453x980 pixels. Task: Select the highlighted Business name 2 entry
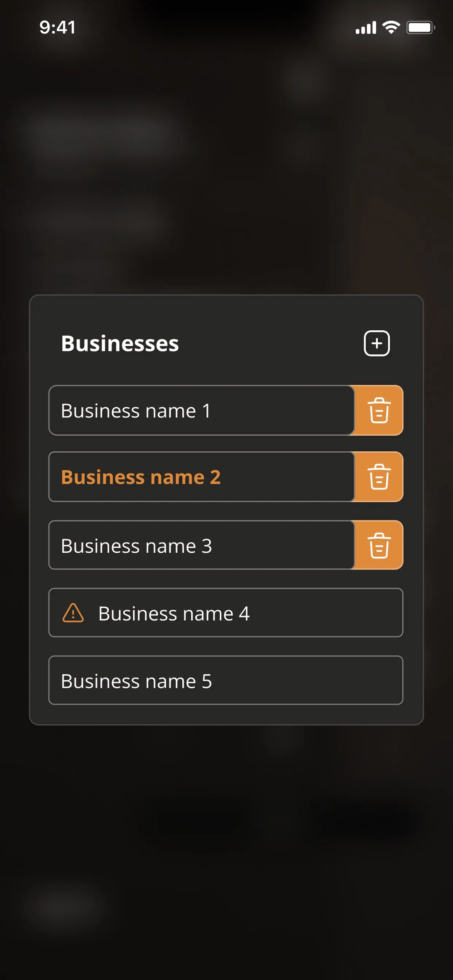click(202, 477)
